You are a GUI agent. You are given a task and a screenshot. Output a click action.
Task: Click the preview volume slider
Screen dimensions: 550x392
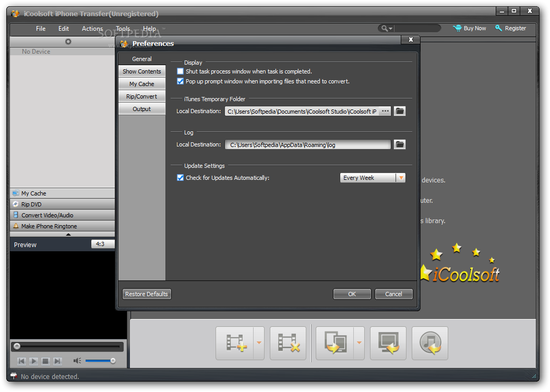100,361
